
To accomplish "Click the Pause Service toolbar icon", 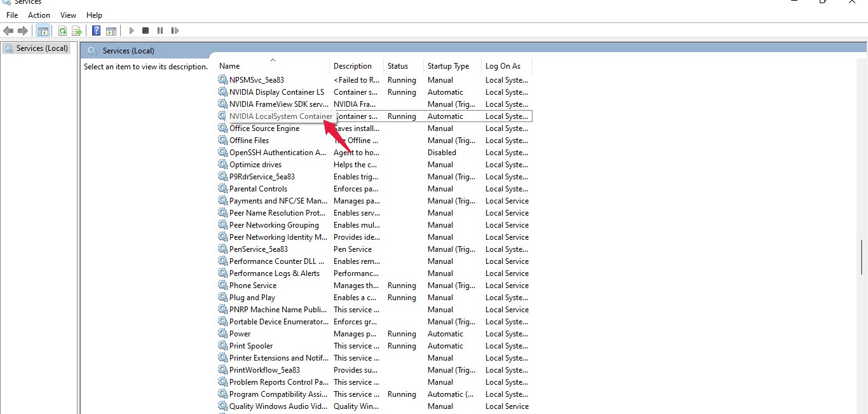I will 160,31.
